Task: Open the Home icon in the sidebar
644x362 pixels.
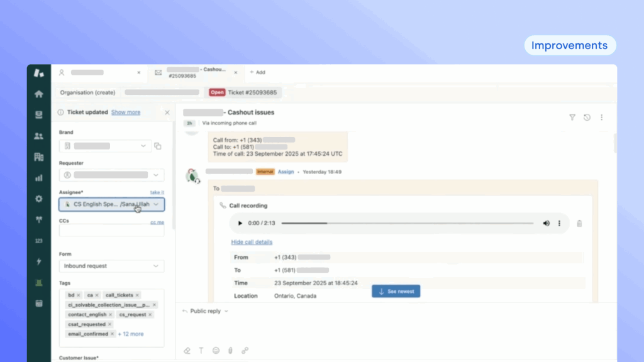Action: [x=39, y=94]
